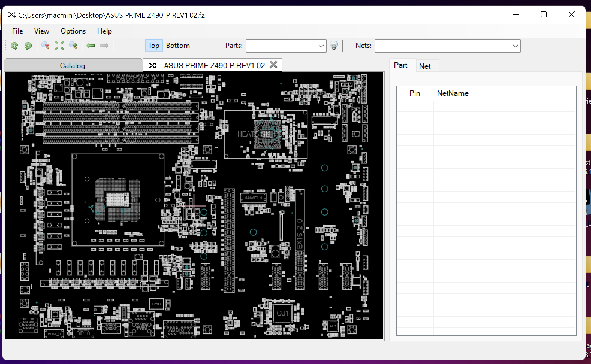Open the File menu
The width and height of the screenshot is (591, 364).
17,31
